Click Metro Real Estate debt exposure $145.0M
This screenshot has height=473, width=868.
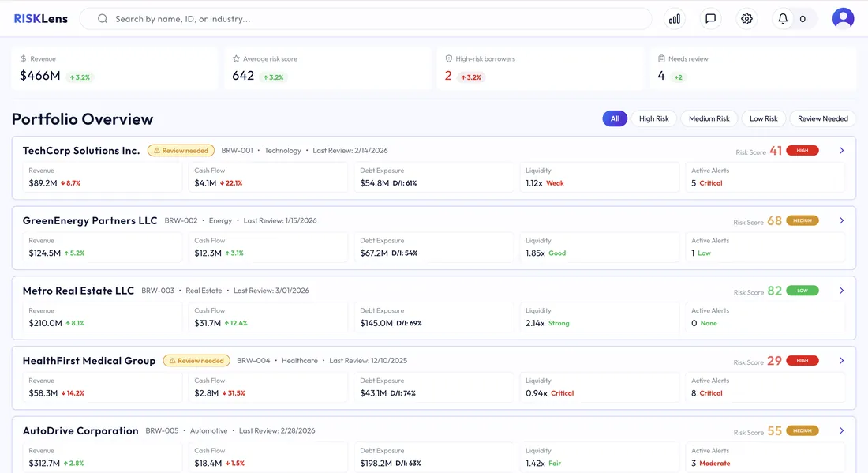(x=376, y=324)
